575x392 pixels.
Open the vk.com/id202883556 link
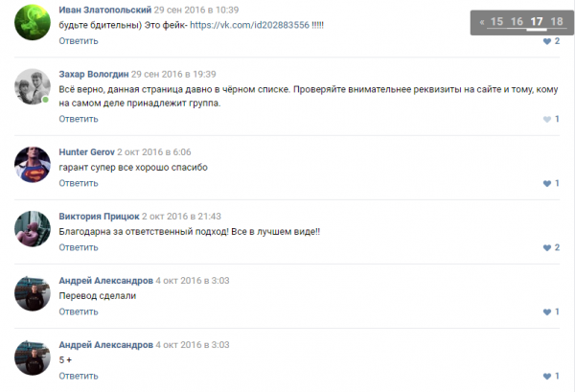pos(249,25)
